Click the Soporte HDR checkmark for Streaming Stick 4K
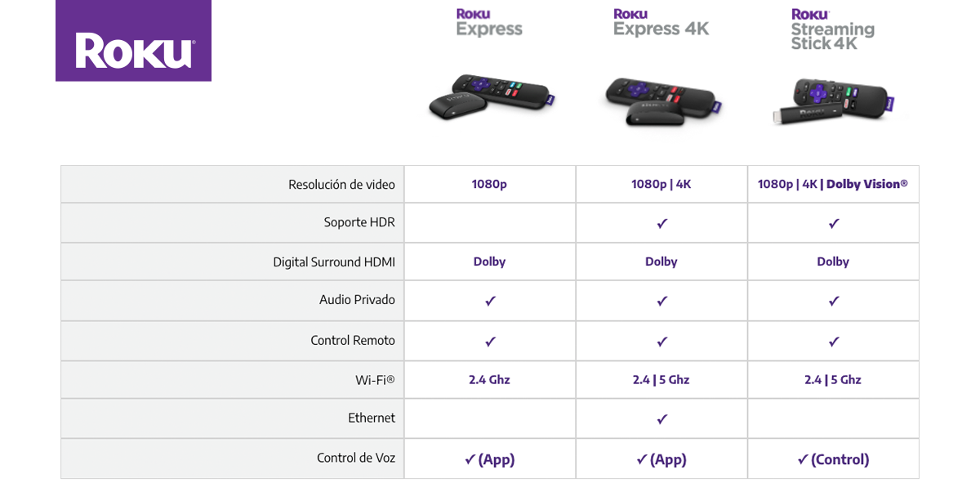 pyautogui.click(x=834, y=223)
